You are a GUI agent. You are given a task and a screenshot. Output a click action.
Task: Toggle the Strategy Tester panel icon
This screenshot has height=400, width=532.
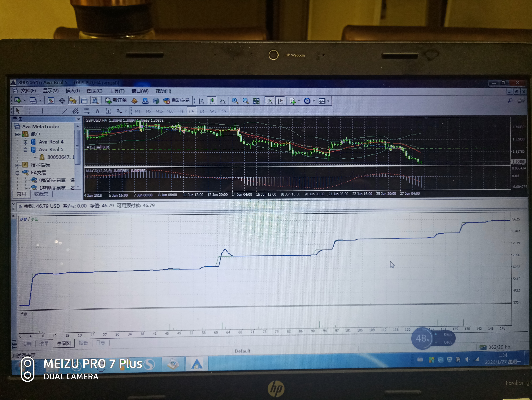(x=95, y=101)
